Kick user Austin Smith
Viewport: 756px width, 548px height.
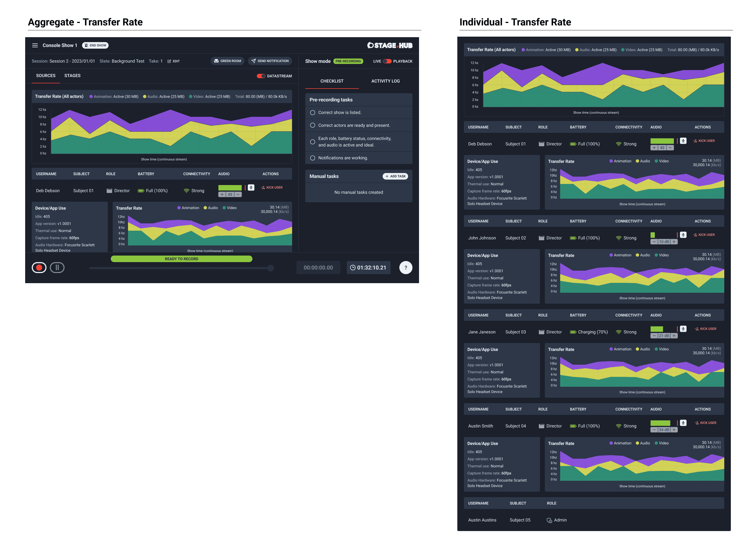[x=706, y=423]
